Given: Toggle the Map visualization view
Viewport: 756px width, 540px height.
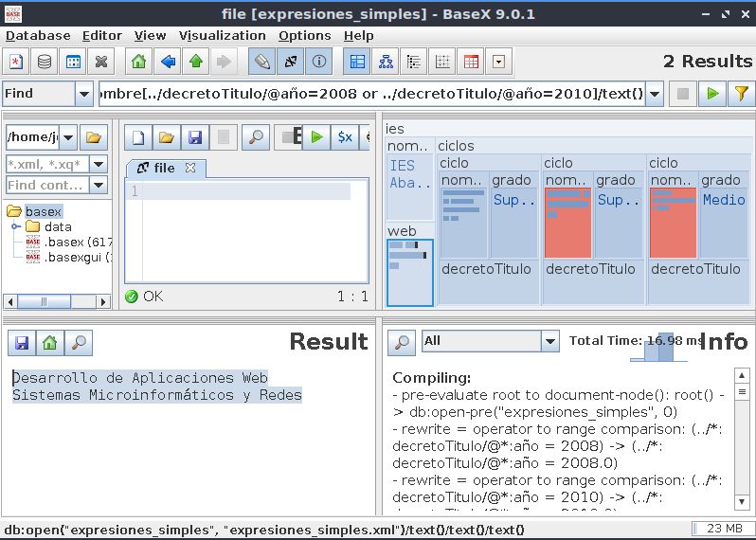Looking at the screenshot, I should pyautogui.click(x=357, y=63).
